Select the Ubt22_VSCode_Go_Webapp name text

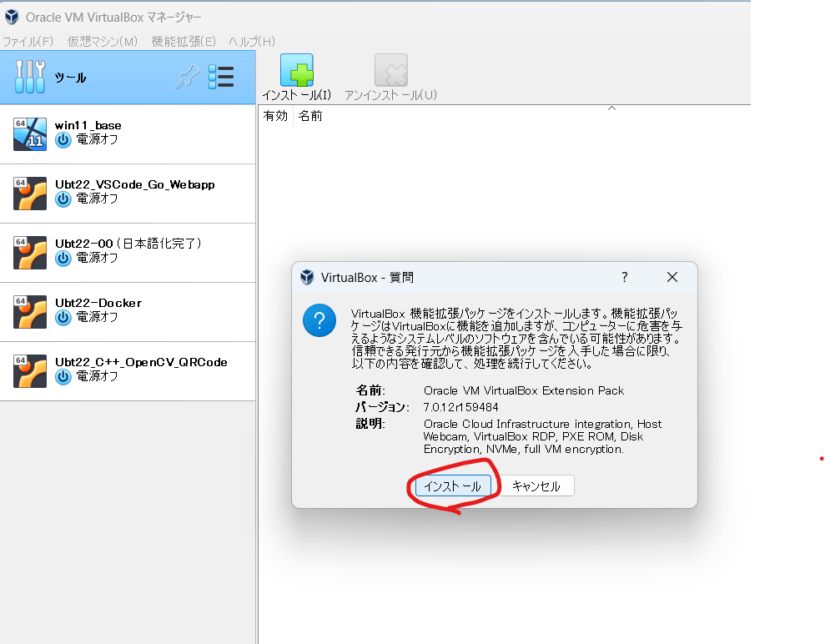(x=134, y=184)
